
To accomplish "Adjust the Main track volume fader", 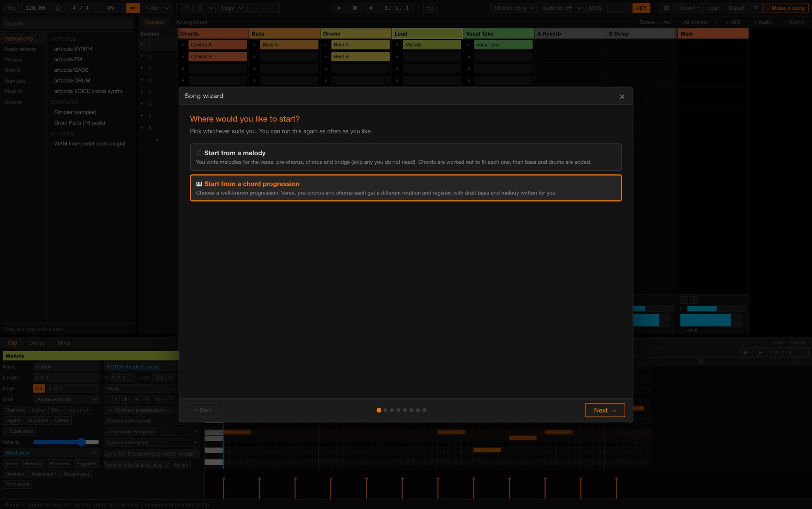I will tap(711, 320).
